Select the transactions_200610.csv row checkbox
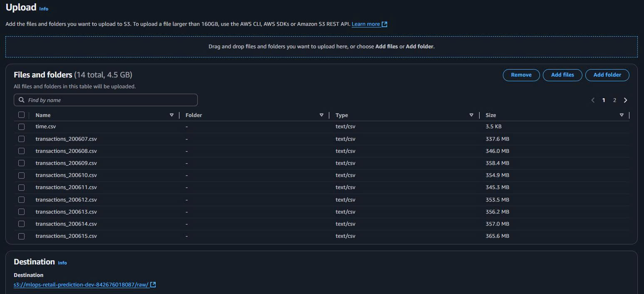This screenshot has height=294, width=644. (21, 175)
